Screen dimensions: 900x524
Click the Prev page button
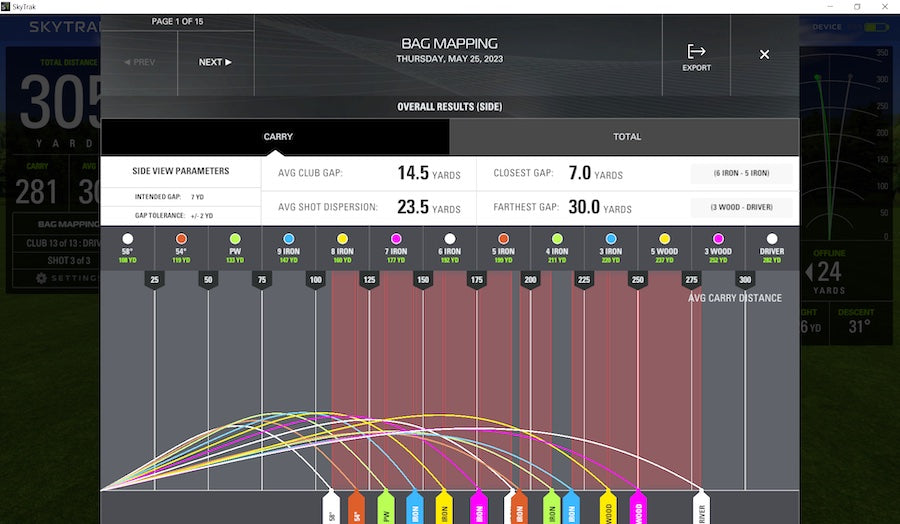pyautogui.click(x=139, y=62)
